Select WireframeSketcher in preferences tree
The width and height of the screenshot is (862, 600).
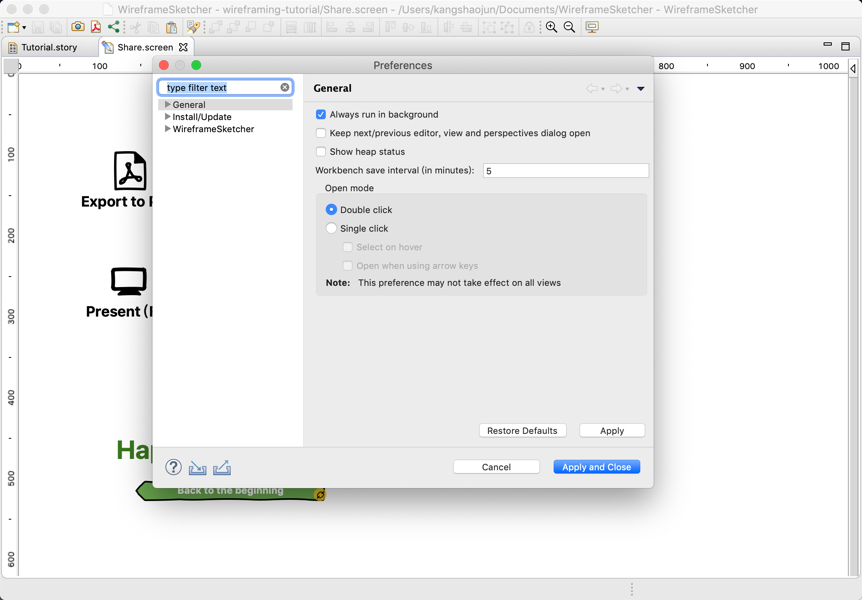[x=213, y=129]
